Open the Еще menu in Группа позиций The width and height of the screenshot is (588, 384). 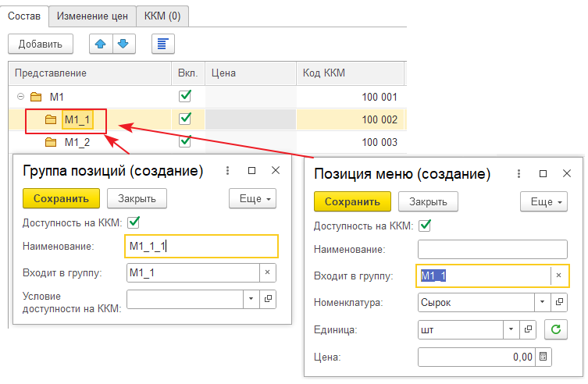[x=252, y=199]
